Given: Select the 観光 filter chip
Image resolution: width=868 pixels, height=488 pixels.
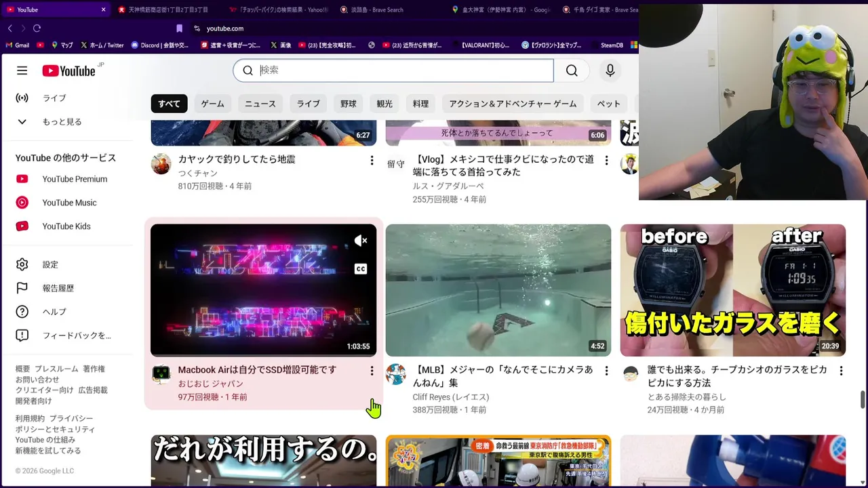Looking at the screenshot, I should [384, 104].
